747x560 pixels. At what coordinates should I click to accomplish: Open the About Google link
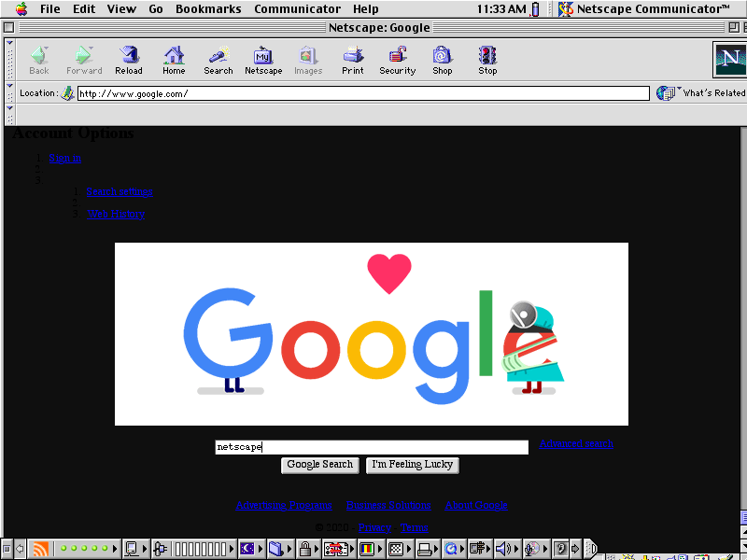476,505
